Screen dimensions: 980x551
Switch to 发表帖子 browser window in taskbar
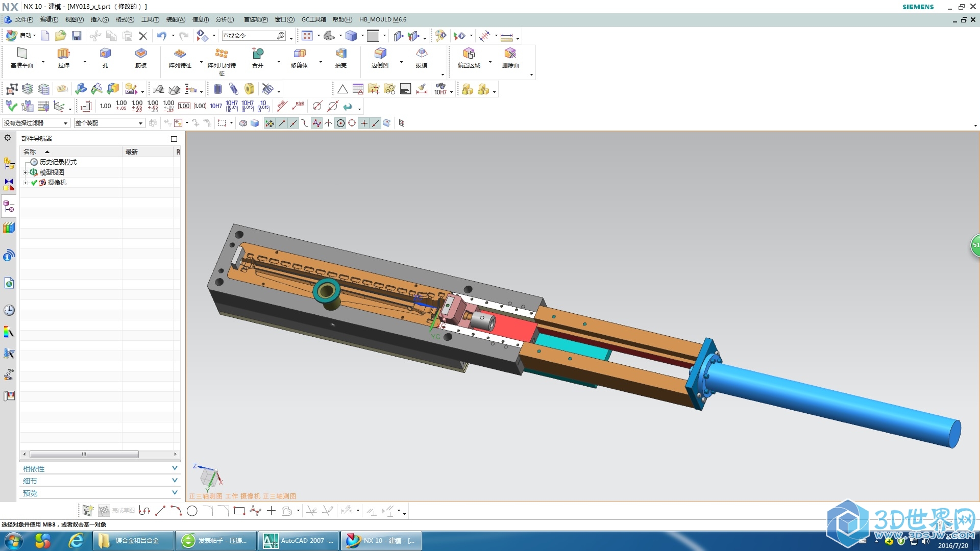(216, 541)
